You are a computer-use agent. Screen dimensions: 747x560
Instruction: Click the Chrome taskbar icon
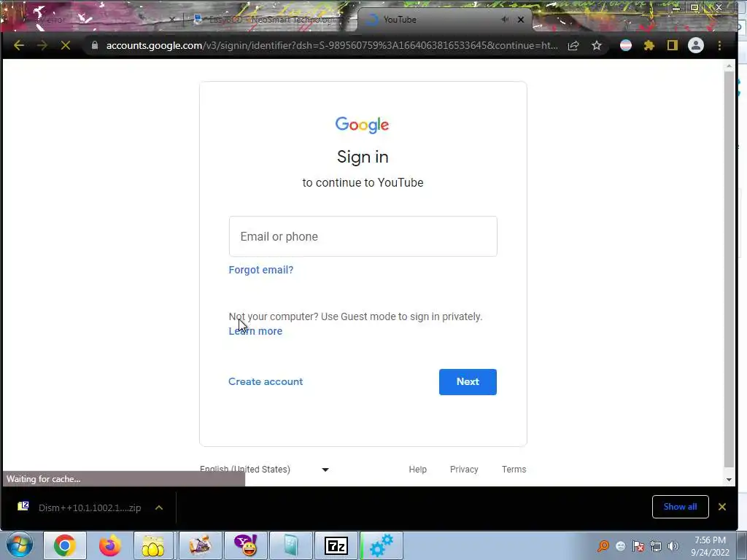pyautogui.click(x=65, y=545)
